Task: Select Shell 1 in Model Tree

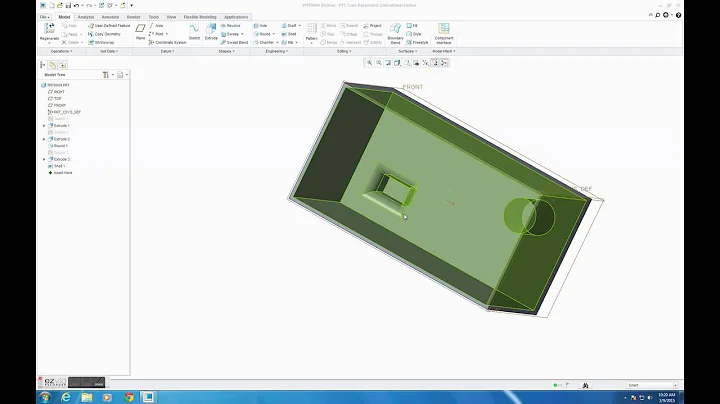Action: (56, 166)
